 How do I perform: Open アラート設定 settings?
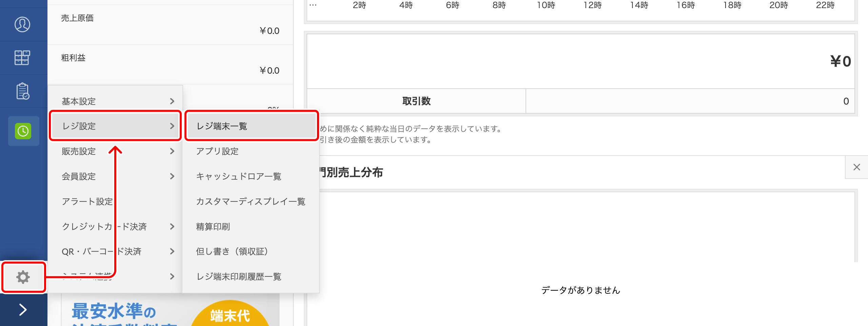(x=87, y=201)
